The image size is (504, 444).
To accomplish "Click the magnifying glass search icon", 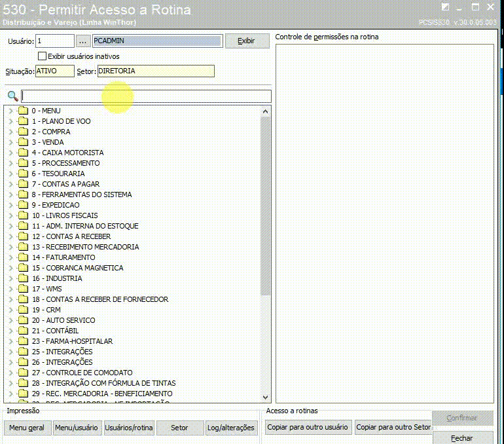I will [12, 96].
